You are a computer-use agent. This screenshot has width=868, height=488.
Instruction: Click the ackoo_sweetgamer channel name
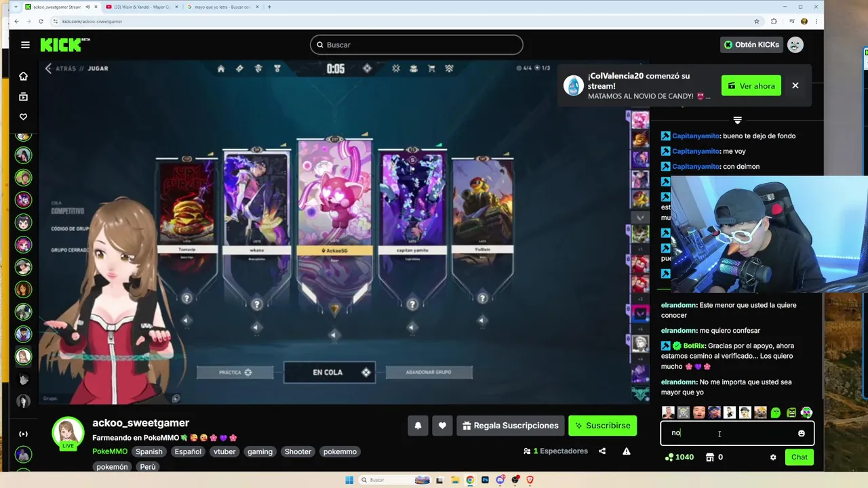coord(140,423)
